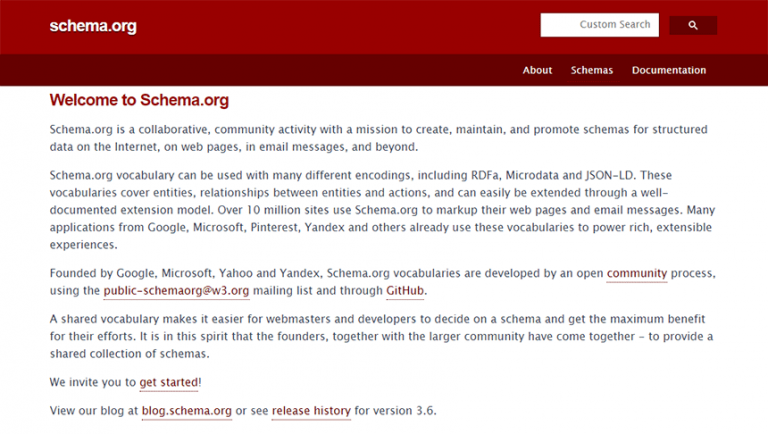Focus the Custom Search input field
The image size is (768, 434).
coord(600,25)
